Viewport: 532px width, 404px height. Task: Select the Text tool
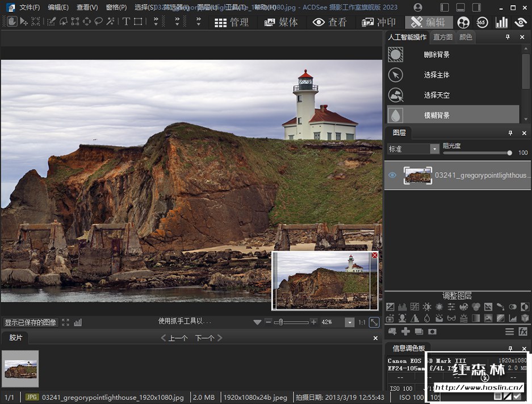126,22
